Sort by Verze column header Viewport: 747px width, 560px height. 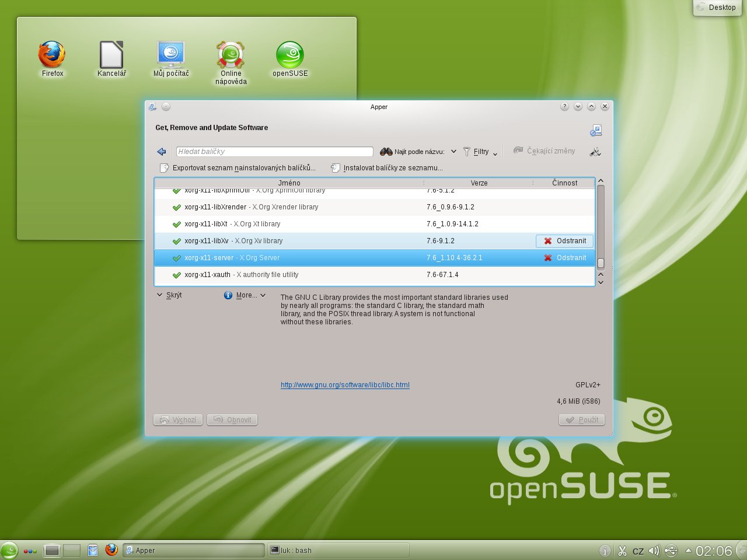click(479, 183)
